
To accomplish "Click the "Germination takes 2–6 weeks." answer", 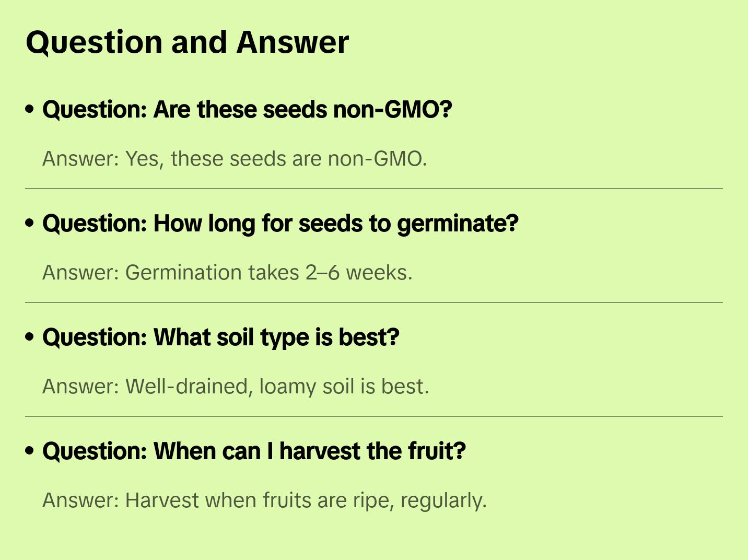I will [227, 273].
